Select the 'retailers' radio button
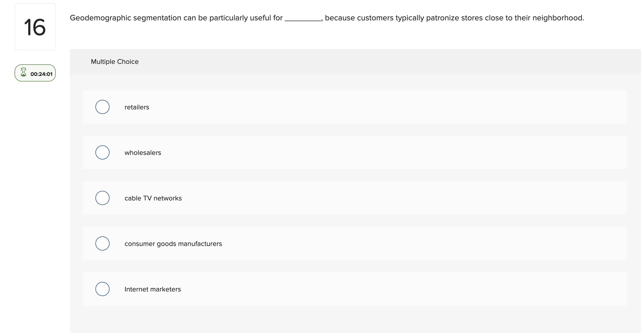This screenshot has width=644, height=334. coord(102,107)
